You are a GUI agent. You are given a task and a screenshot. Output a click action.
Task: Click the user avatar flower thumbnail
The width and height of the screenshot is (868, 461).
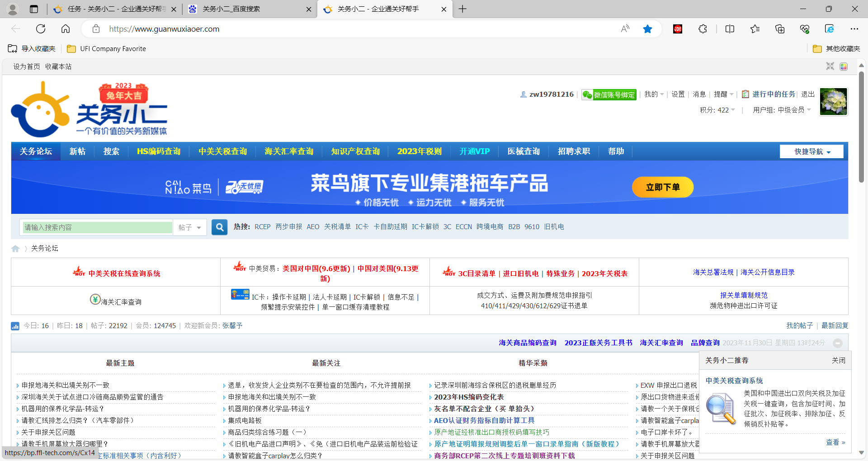834,102
